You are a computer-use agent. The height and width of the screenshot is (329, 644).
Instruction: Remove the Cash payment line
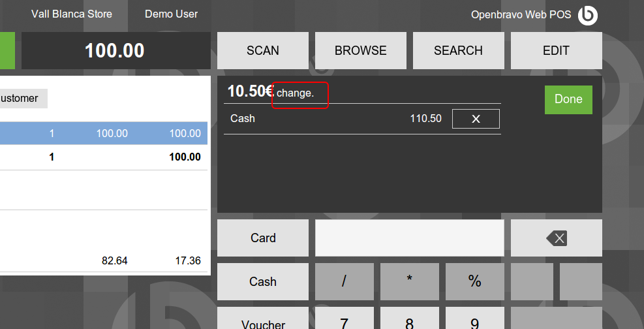(x=476, y=119)
